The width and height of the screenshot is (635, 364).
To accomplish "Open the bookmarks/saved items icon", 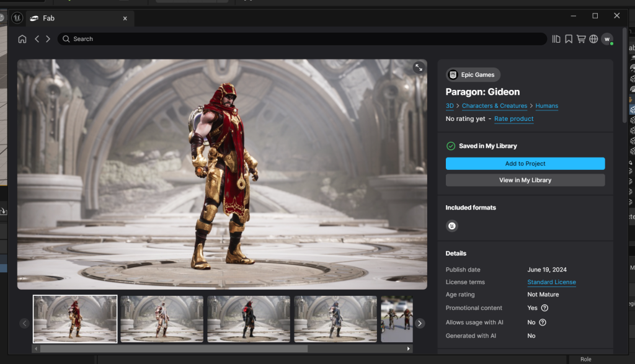I will pos(569,39).
